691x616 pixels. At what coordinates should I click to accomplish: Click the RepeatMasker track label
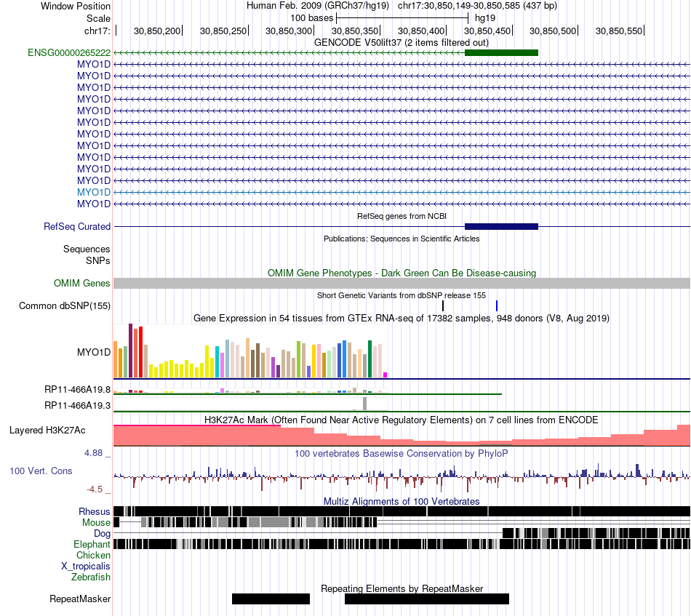coord(80,599)
